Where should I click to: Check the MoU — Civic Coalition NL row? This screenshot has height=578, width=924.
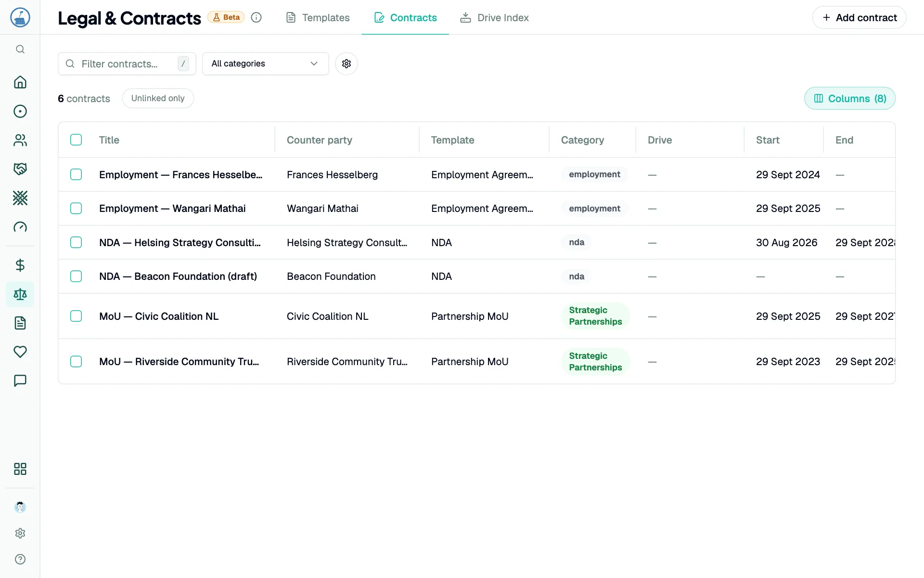tap(76, 316)
